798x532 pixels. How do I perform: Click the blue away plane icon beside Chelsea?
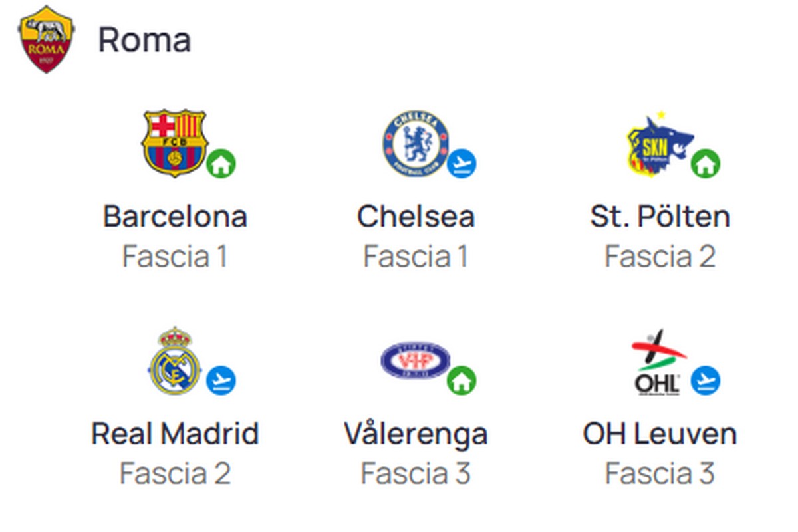(462, 164)
